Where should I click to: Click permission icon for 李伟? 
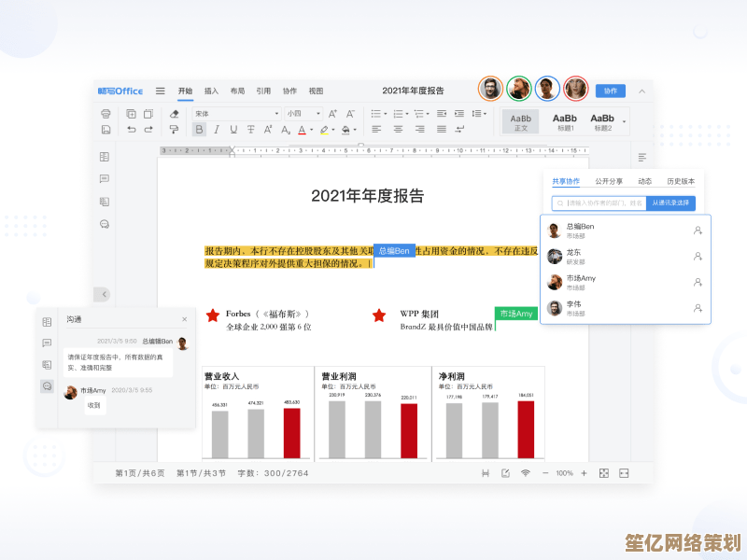click(x=698, y=308)
